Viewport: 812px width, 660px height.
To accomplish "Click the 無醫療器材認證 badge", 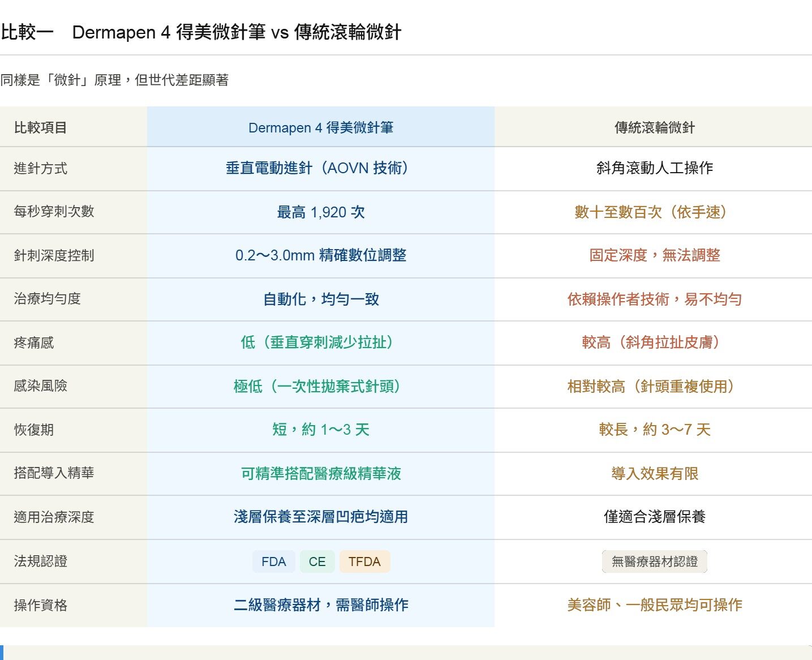I will click(655, 562).
